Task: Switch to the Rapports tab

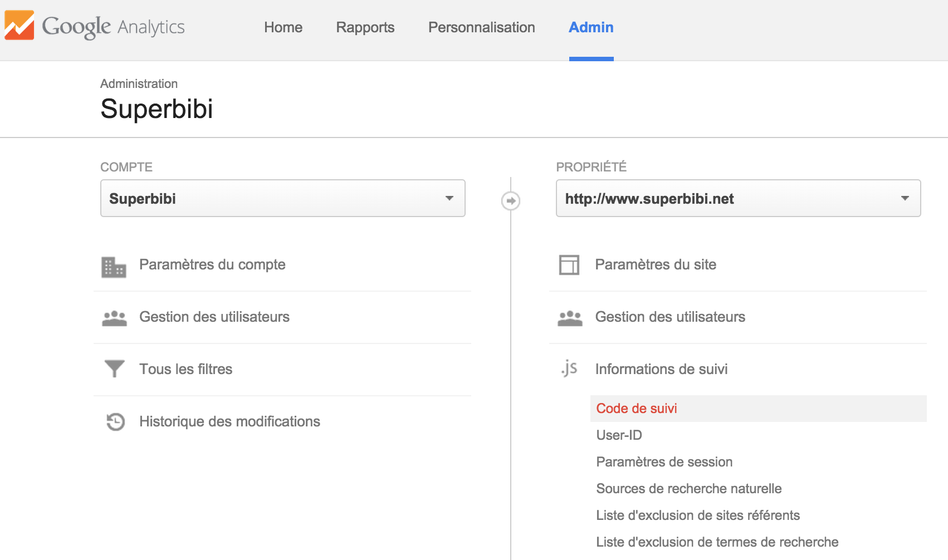Action: coord(365,27)
